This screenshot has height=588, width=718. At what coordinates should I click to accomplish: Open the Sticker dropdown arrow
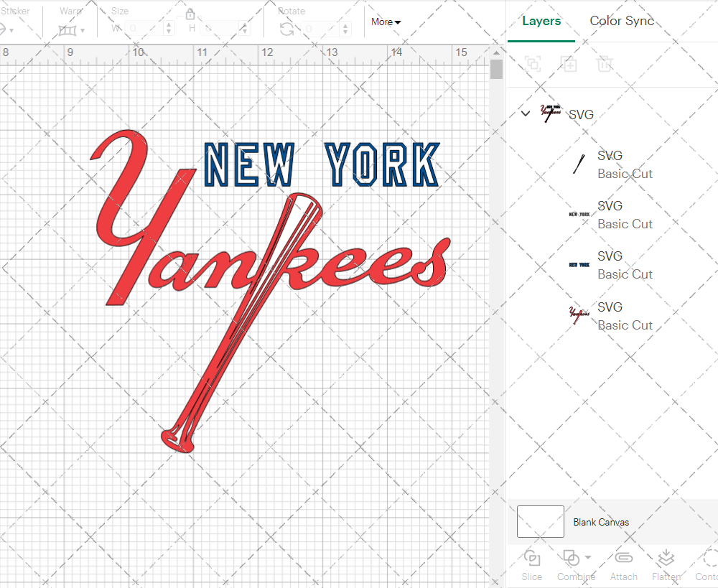point(11,31)
